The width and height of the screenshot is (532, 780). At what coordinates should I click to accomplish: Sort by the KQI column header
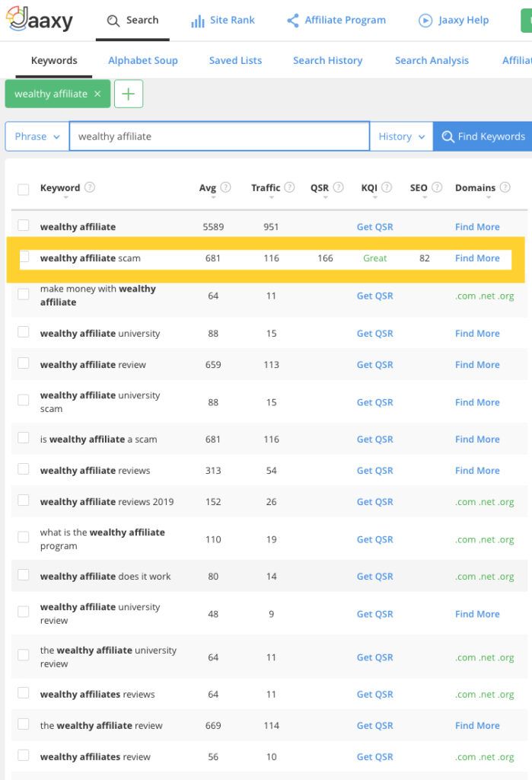point(369,188)
